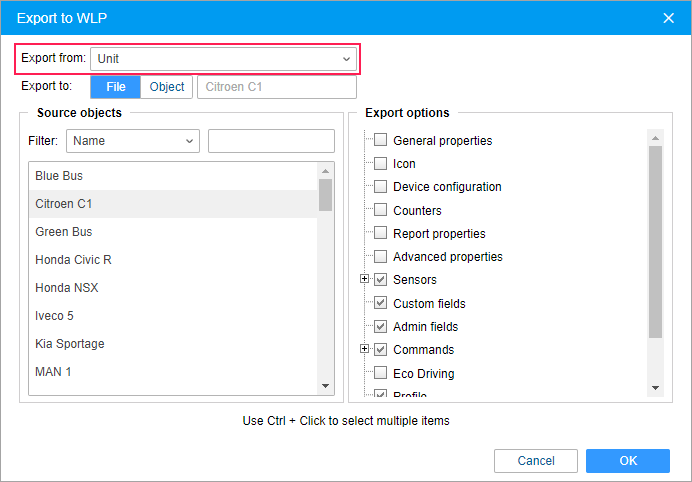Image resolution: width=692 pixels, height=482 pixels.
Task: Close the Export to WLP dialog
Action: click(x=669, y=18)
